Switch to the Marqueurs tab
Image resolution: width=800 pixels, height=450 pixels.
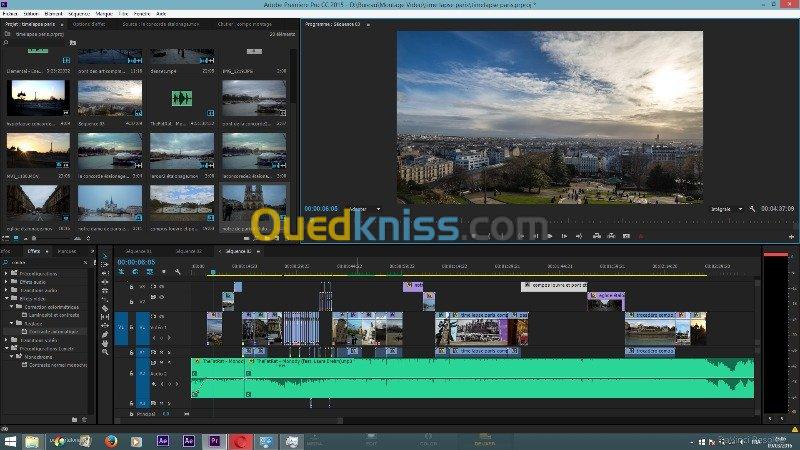(x=67, y=251)
